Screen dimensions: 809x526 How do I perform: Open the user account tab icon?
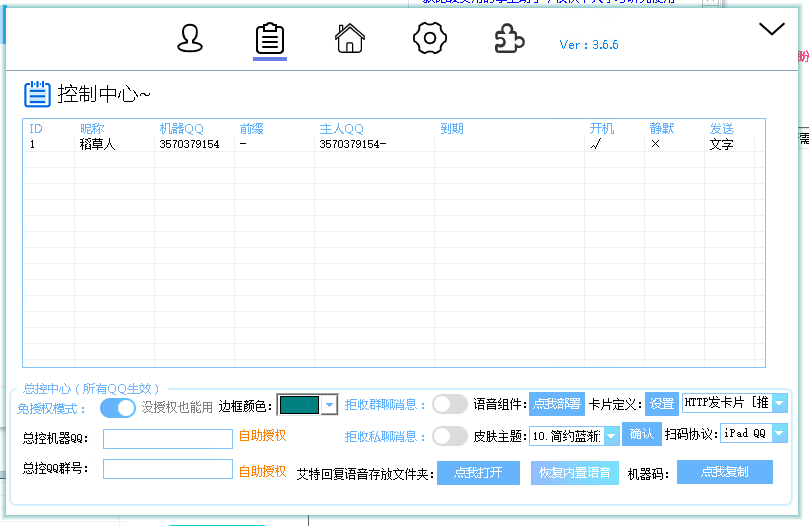point(190,39)
